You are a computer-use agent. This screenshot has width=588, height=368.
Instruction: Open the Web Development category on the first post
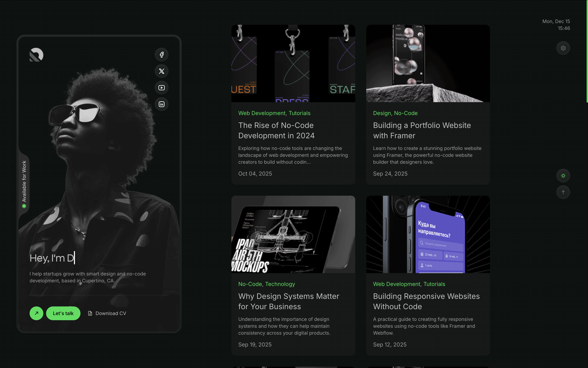262,113
